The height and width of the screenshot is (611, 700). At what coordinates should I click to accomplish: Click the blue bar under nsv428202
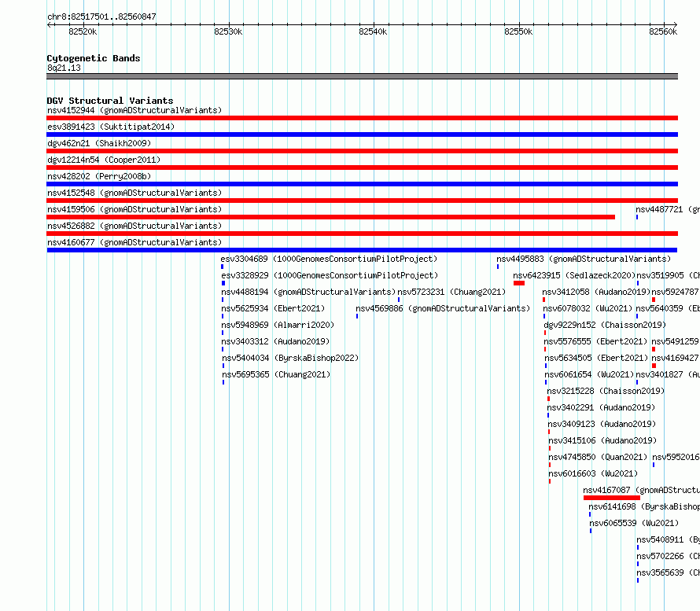coord(362,184)
